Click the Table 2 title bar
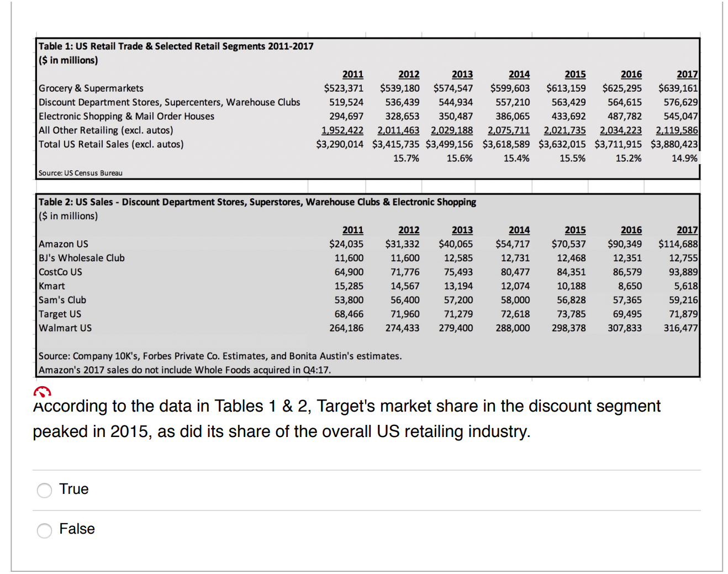Viewport: 728px width, 574px height. pos(256,202)
